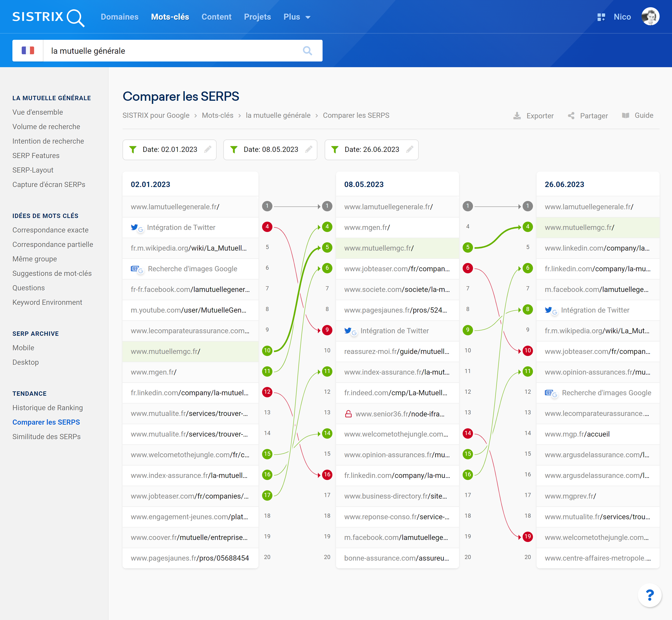The image size is (672, 620).
Task: Click www.mgen.fr/ in the 08.05.2023 column
Action: pyautogui.click(x=367, y=228)
